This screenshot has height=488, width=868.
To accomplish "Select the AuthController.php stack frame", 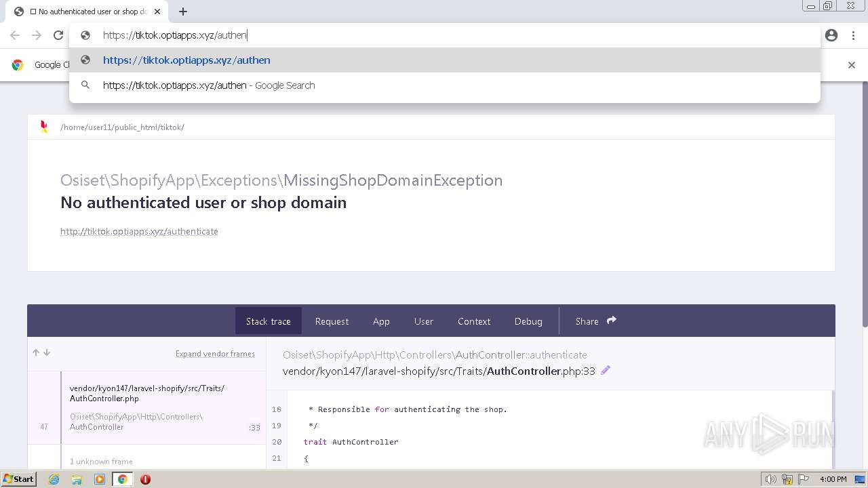I will coord(146,407).
